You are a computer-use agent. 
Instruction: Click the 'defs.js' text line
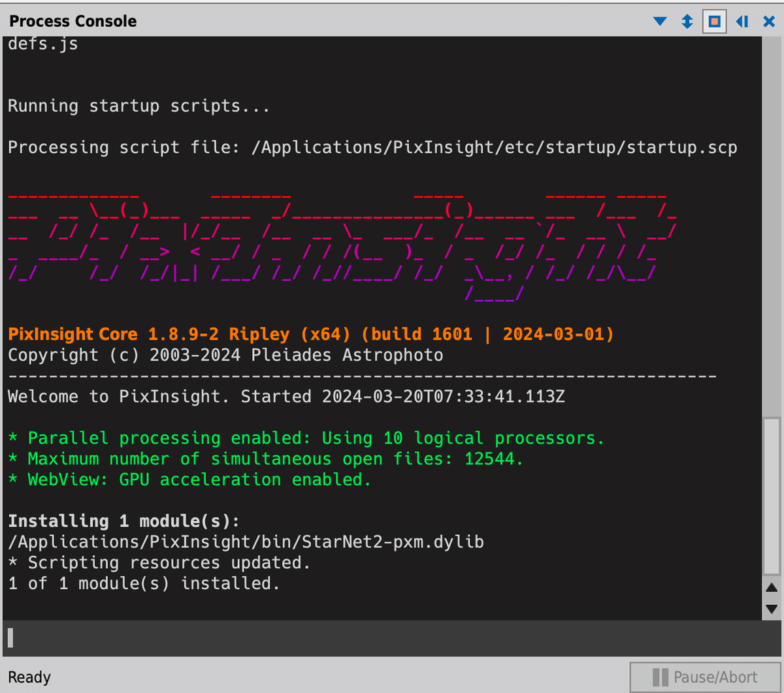(42, 45)
